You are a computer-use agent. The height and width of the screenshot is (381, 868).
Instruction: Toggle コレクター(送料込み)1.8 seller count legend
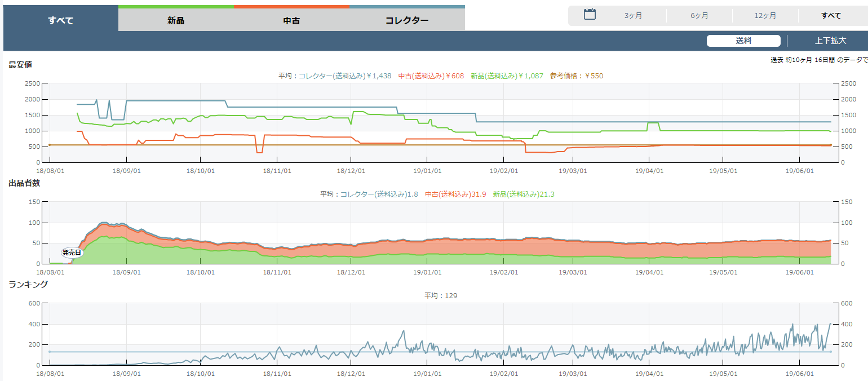379,194
